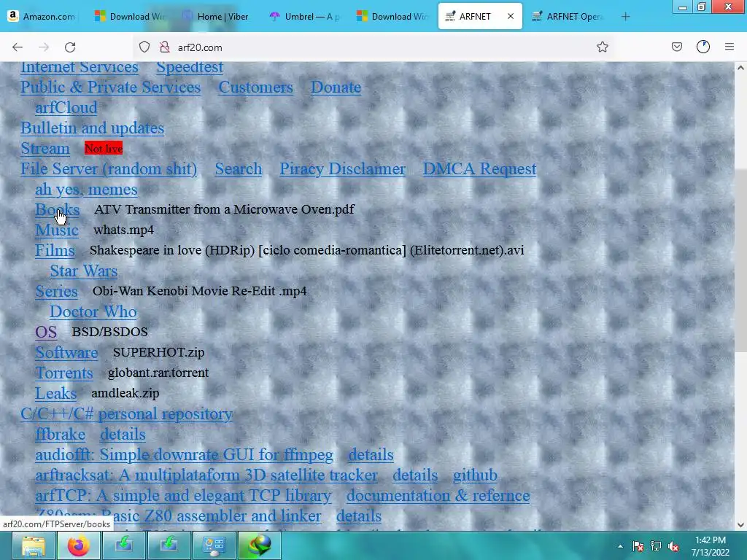Open ffbrake link
747x560 pixels.
pos(60,435)
